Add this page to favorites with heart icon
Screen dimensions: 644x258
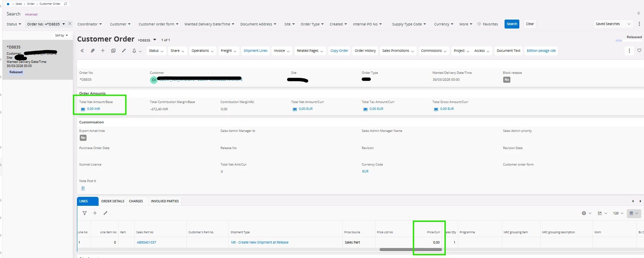pyautogui.click(x=639, y=51)
